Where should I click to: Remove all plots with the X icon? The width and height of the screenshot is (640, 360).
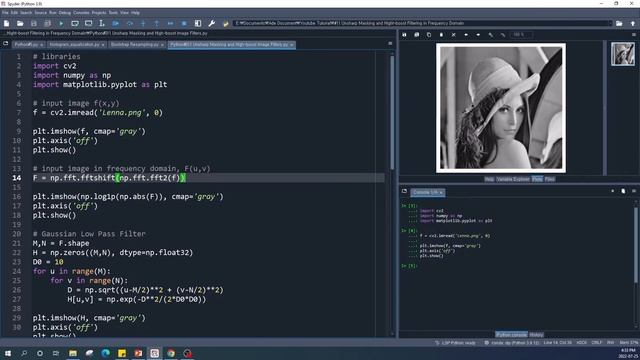453,35
